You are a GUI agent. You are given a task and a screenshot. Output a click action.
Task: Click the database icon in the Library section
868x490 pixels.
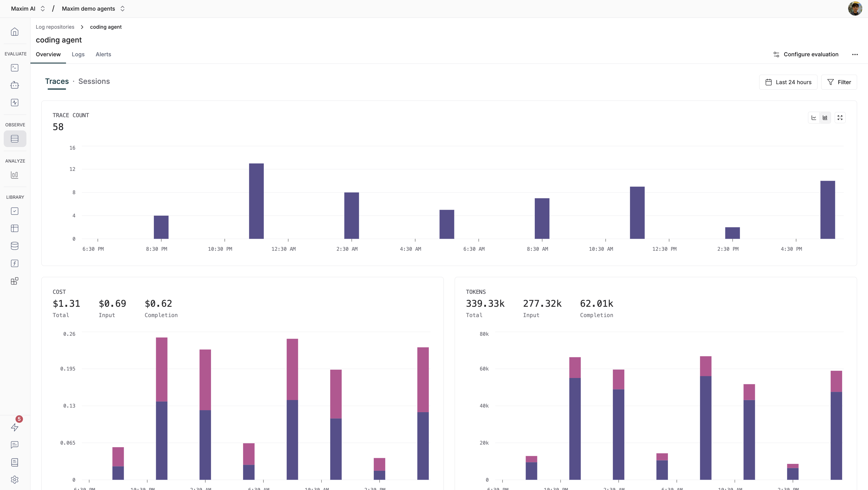[14, 246]
